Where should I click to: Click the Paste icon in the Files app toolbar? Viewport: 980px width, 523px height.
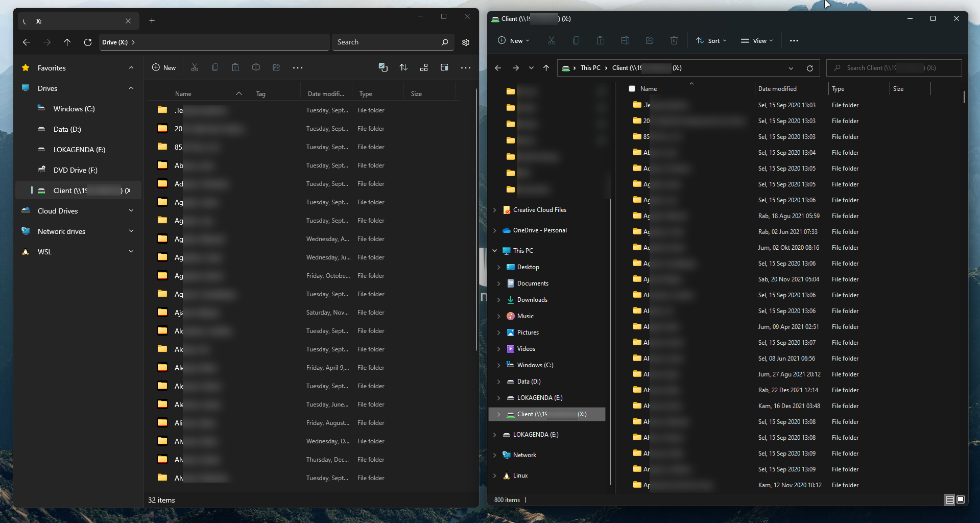click(235, 67)
